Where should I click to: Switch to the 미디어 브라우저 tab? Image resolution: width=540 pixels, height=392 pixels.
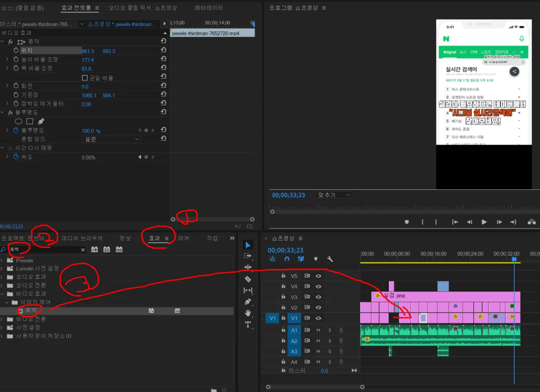82,238
